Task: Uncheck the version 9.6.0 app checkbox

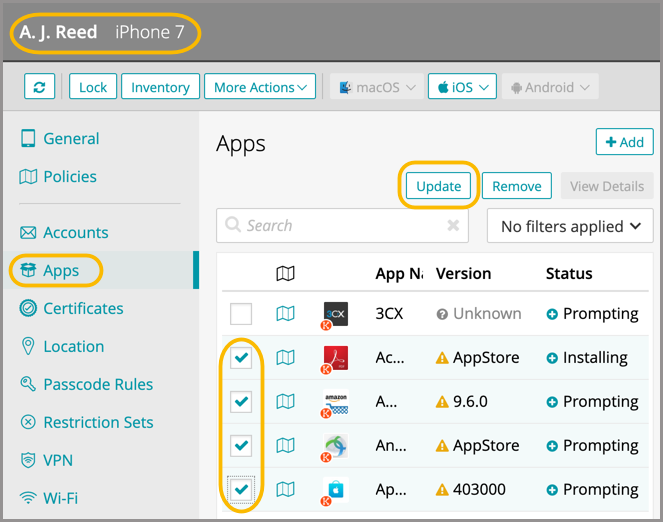Action: click(x=241, y=402)
